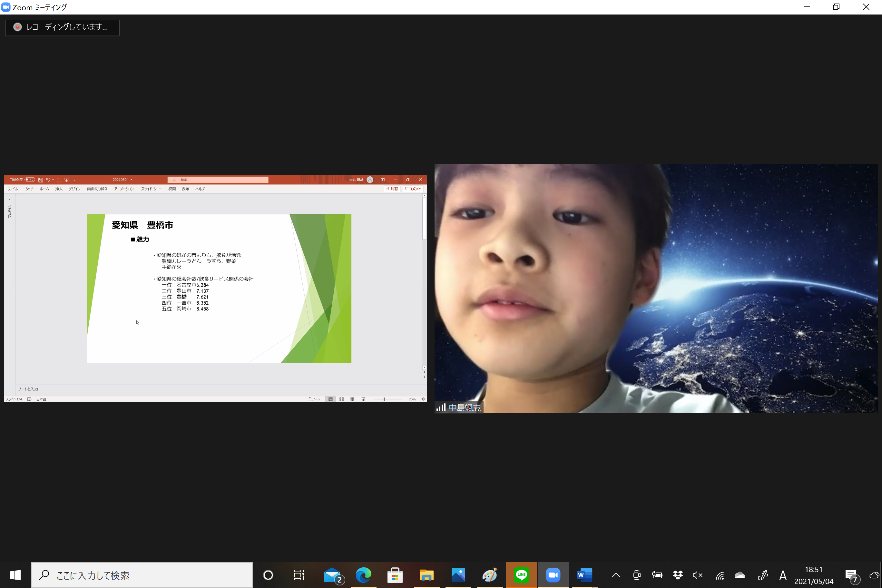Open the デザイン ribbon tab
Screen dimensions: 882x588
point(74,189)
